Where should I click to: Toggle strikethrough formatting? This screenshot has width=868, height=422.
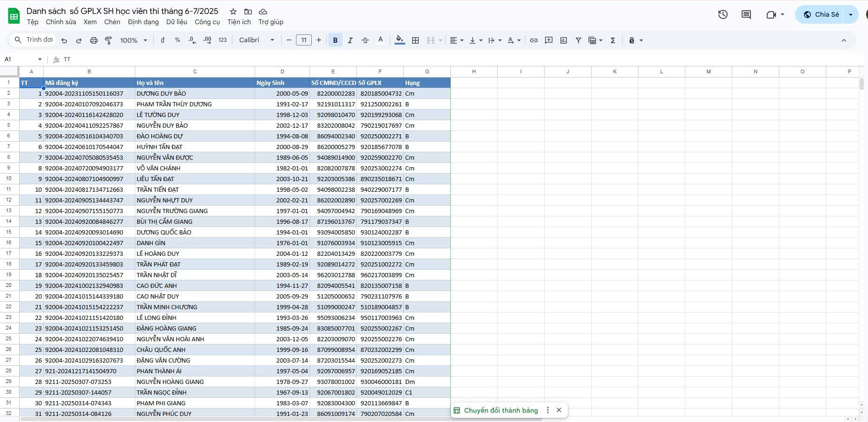tap(365, 40)
